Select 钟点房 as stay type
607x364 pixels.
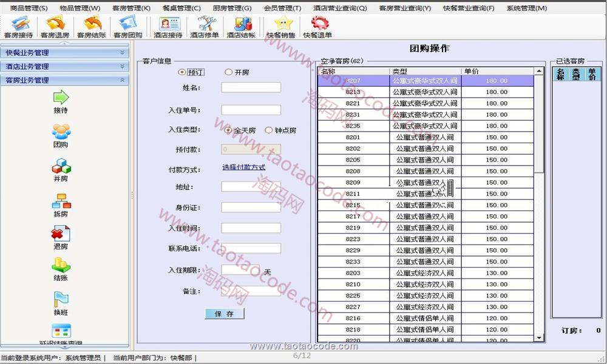pyautogui.click(x=269, y=130)
